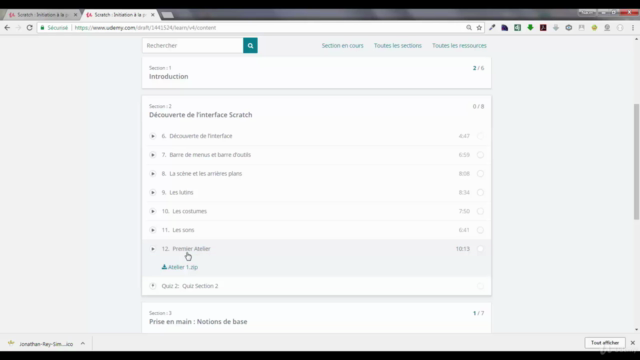Click the Quiz 2 icon

[153, 286]
